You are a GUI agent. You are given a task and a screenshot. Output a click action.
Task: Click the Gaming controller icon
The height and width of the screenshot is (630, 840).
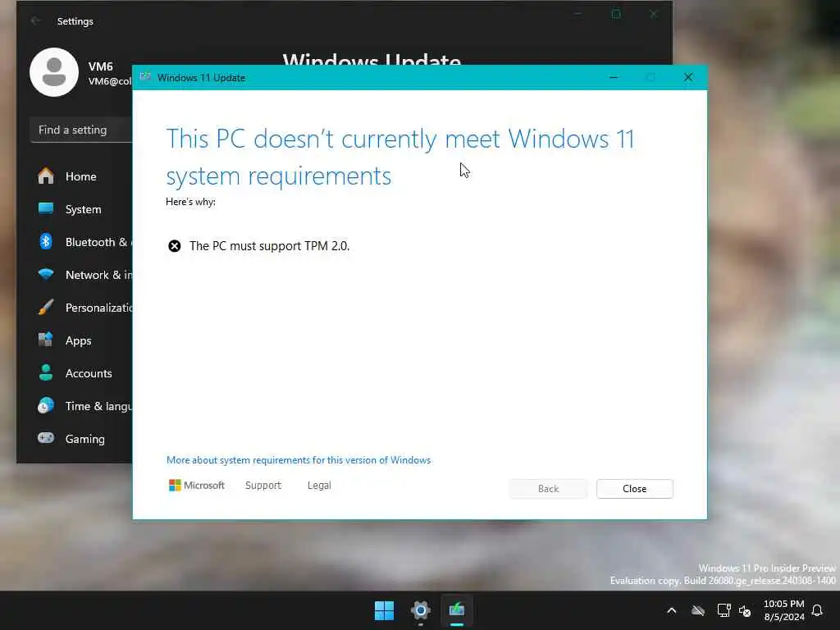[x=46, y=438]
